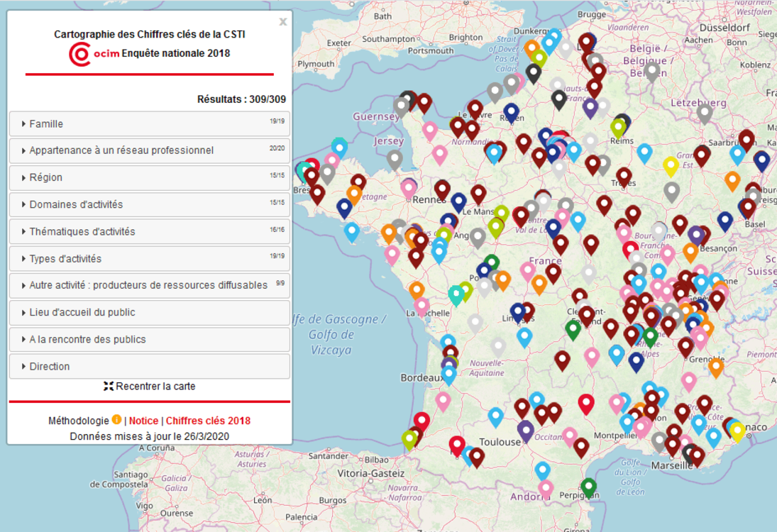Click the turquoise marker near La Rochelle
The image size is (777, 532).
pos(456,295)
